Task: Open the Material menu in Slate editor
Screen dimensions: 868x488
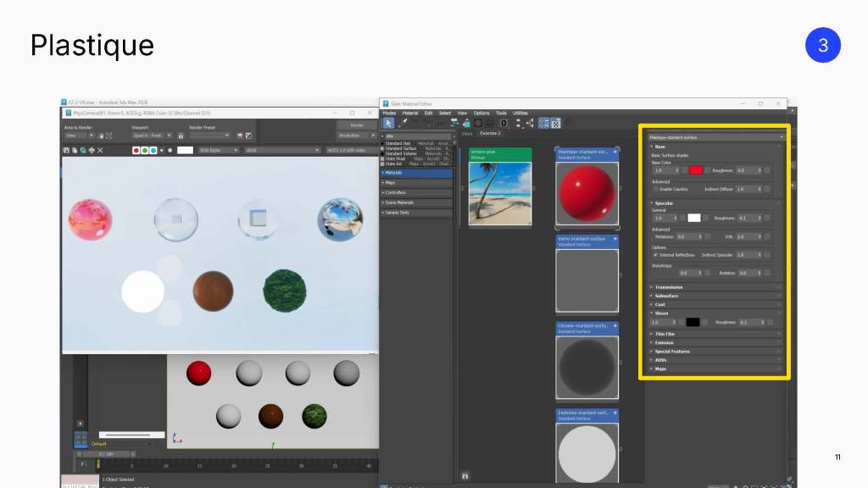Action: (410, 113)
